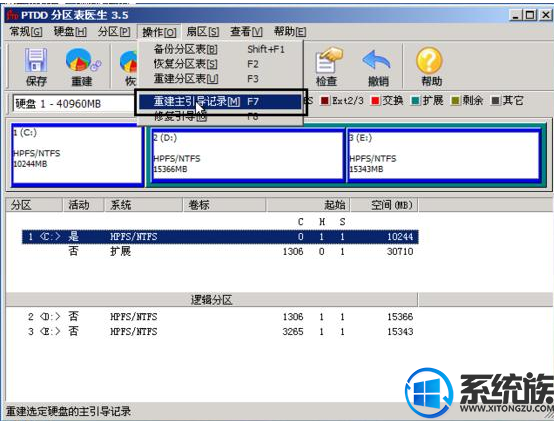This screenshot has width=554, height=421.
Task: Click the size value 15343 in the E: row
Action: pyautogui.click(x=400, y=332)
